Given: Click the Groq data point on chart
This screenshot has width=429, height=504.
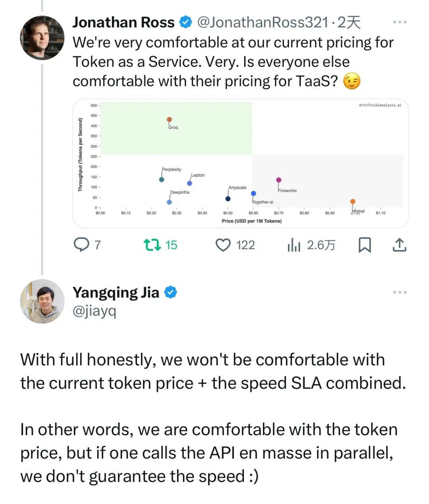Looking at the screenshot, I should tap(170, 120).
